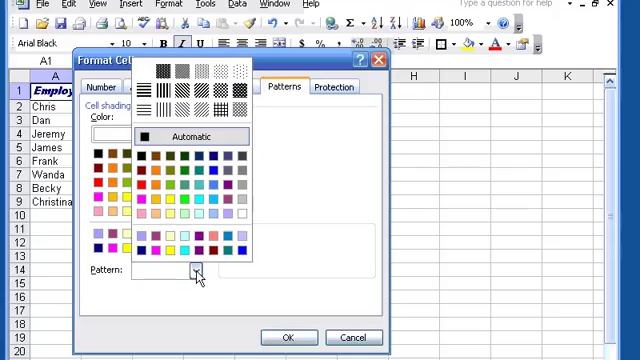Open the Data menu
This screenshot has width=640, height=360.
(x=237, y=4)
